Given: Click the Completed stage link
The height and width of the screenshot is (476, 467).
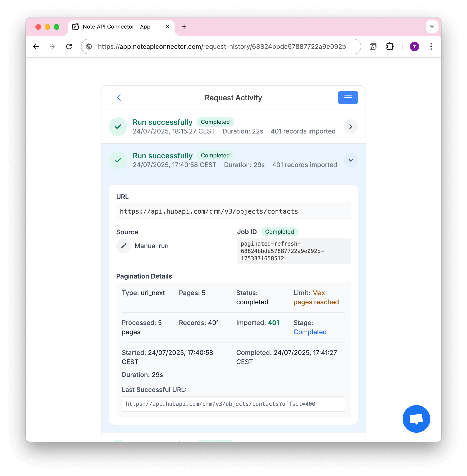Looking at the screenshot, I should [310, 332].
